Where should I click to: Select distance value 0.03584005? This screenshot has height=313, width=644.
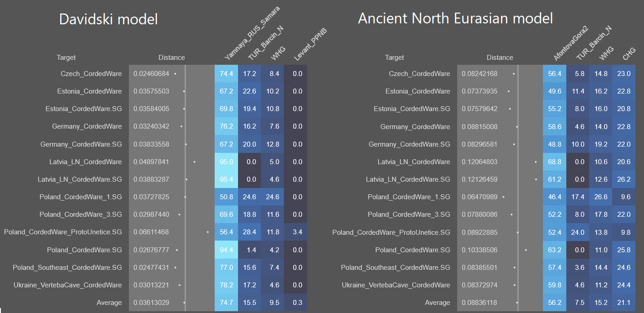click(151, 109)
